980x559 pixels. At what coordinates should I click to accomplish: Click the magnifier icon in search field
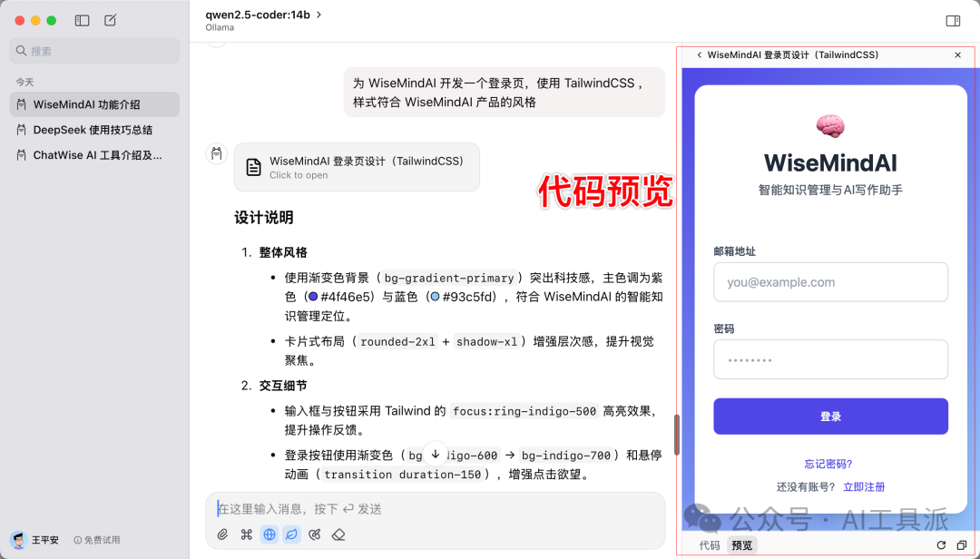[x=21, y=51]
